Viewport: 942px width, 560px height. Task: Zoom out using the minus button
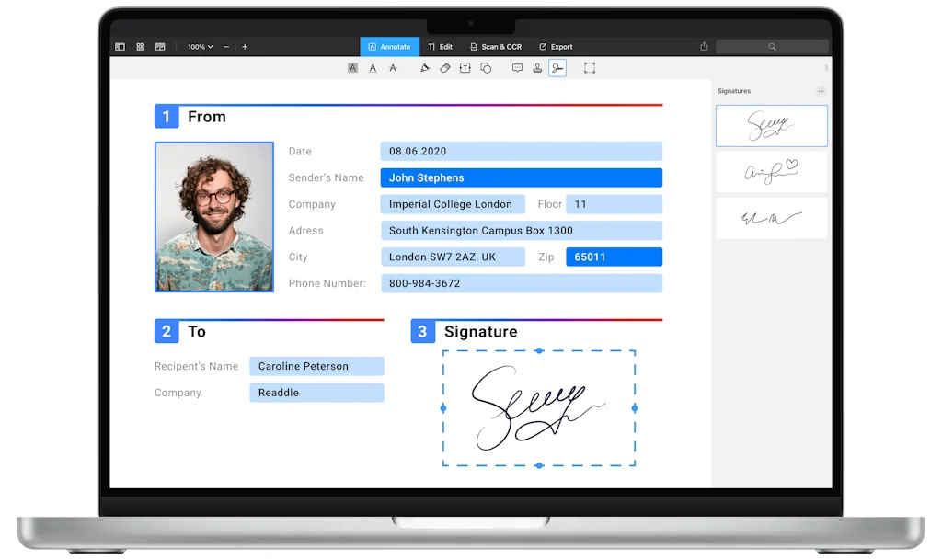tap(225, 46)
